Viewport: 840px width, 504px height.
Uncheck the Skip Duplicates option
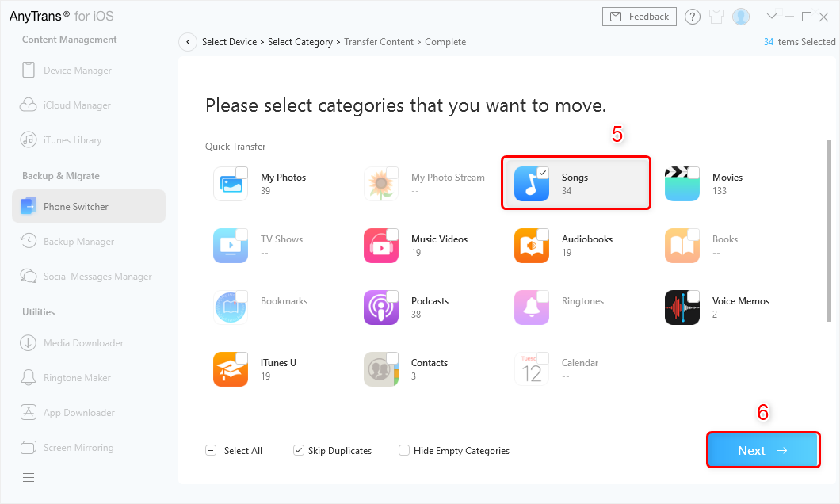tap(299, 449)
